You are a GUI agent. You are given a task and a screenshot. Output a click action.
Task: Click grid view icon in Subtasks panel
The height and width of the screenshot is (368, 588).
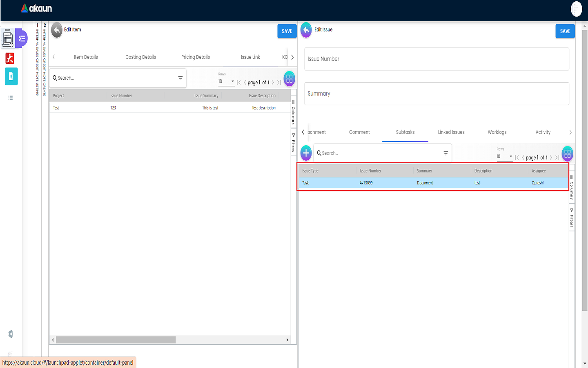(x=567, y=154)
